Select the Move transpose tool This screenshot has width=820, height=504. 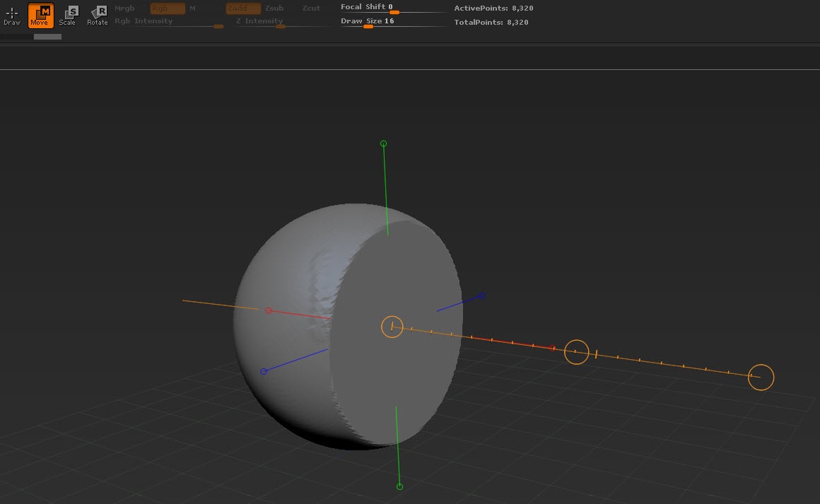tap(40, 15)
